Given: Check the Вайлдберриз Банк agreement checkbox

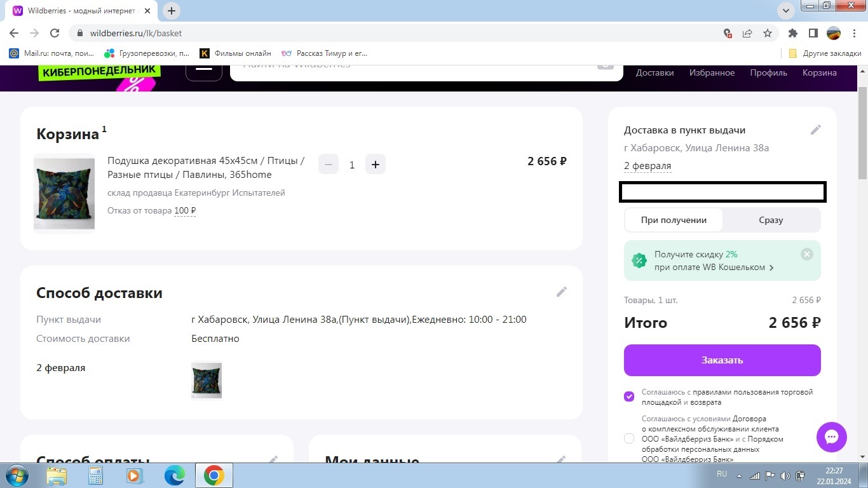Looking at the screenshot, I should (x=629, y=438).
